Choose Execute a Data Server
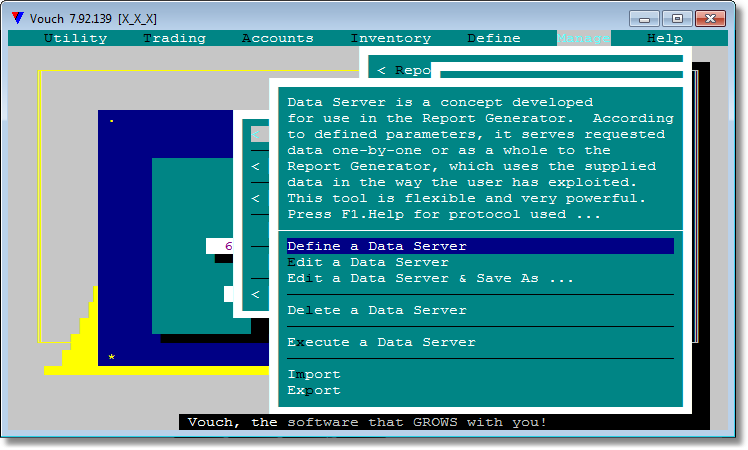Image resolution: width=748 pixels, height=450 pixels. click(x=381, y=343)
